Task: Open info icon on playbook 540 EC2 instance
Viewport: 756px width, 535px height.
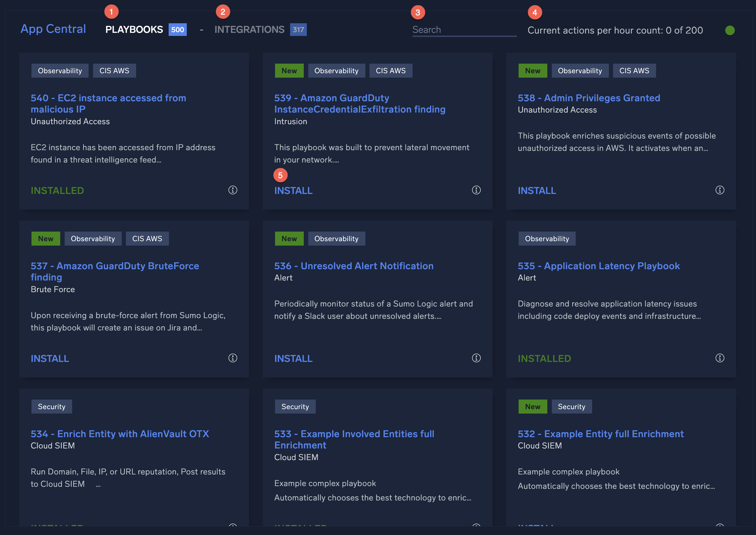Action: point(233,190)
